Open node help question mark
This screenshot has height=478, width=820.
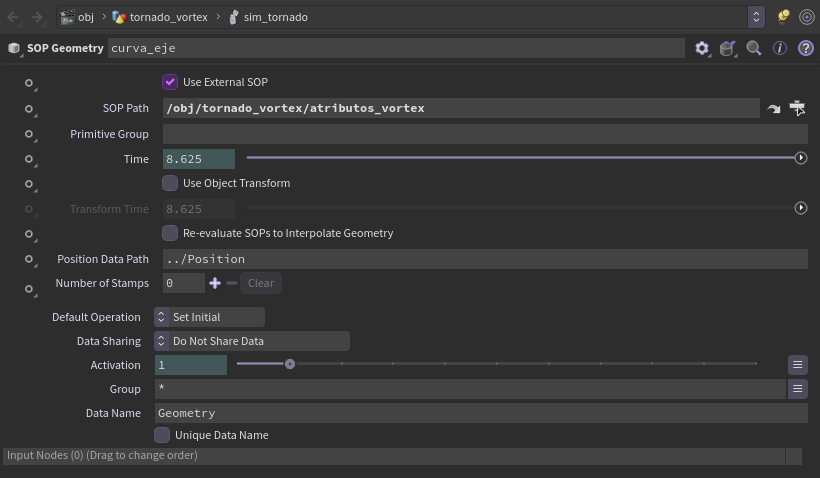coord(805,48)
